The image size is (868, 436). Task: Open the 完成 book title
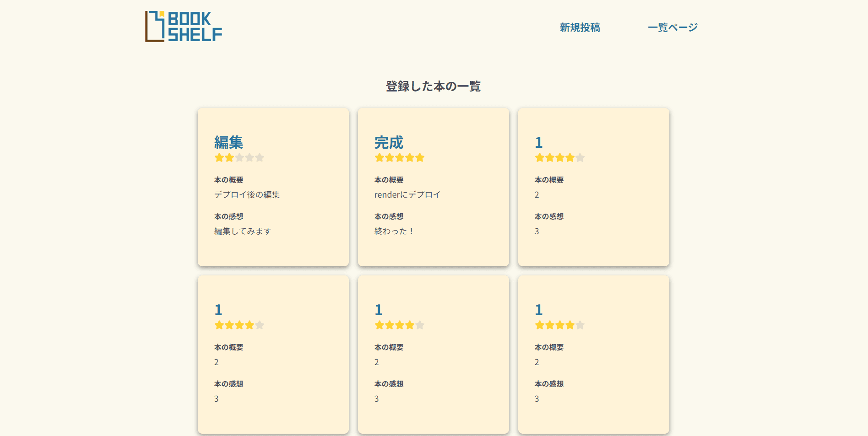389,142
